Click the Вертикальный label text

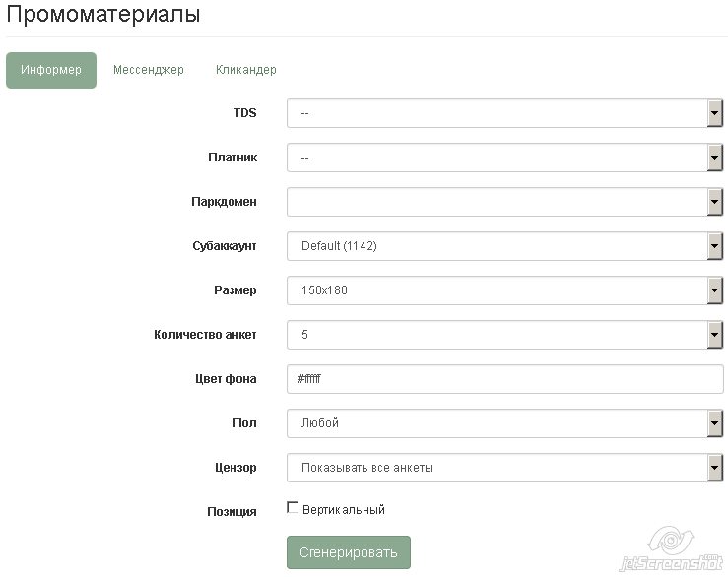coord(343,510)
